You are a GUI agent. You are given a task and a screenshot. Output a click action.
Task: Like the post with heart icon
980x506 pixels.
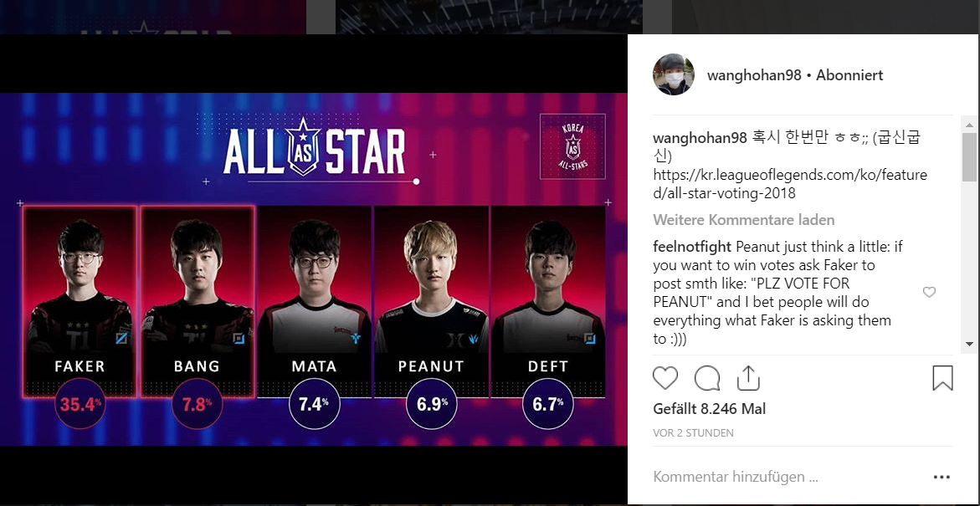point(665,378)
